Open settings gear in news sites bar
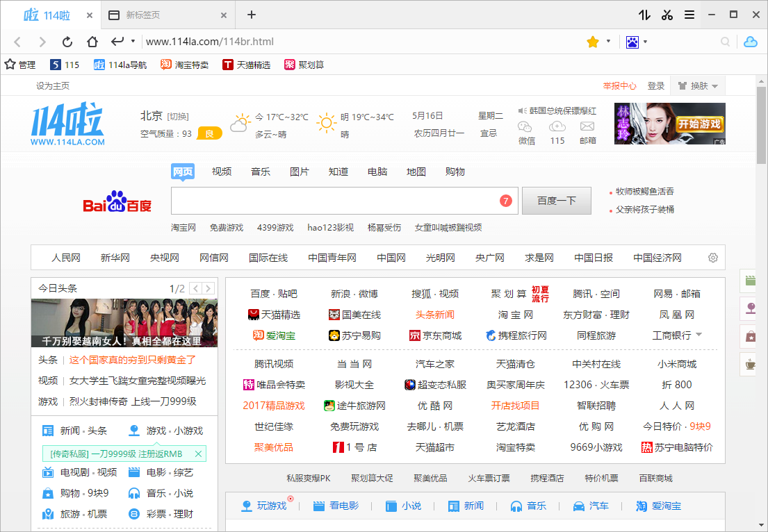Image resolution: width=768 pixels, height=532 pixels. 713,258
